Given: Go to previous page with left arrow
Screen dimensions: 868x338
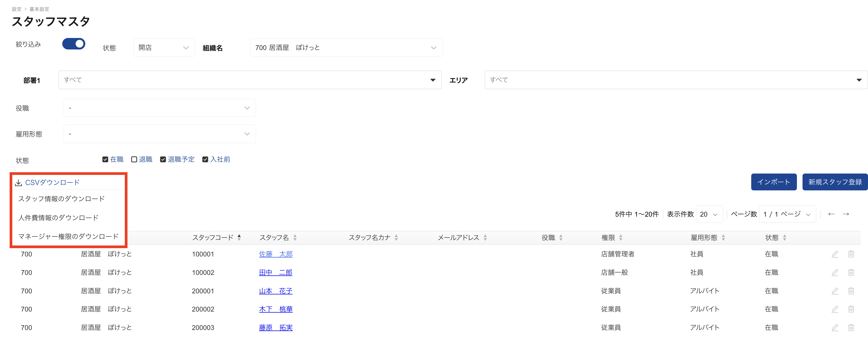Looking at the screenshot, I should coord(831,214).
